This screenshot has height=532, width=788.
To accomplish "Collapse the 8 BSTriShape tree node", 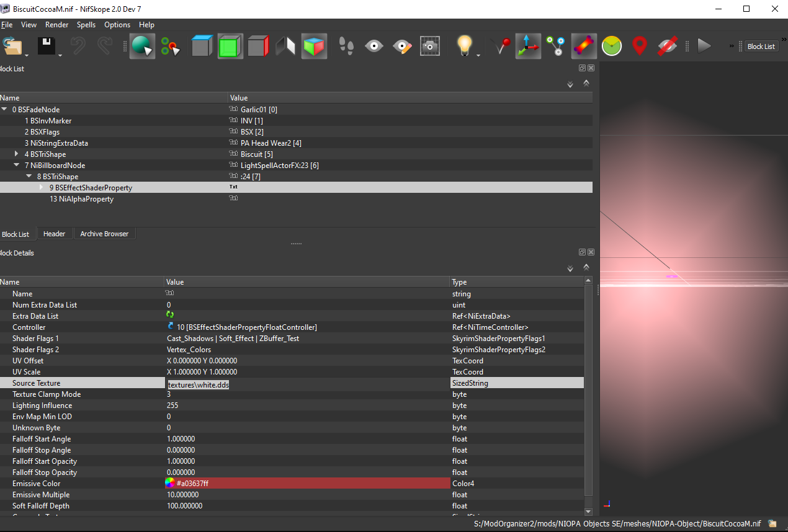I will pyautogui.click(x=30, y=177).
